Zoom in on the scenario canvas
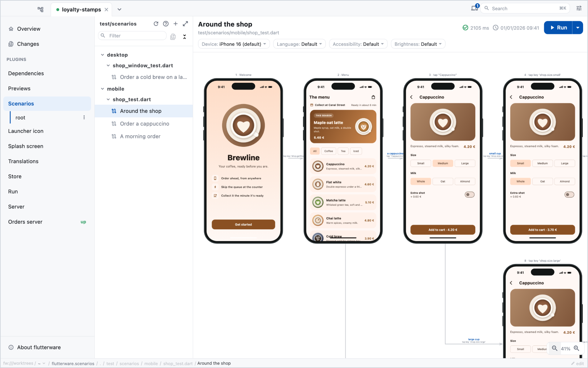The image size is (588, 368). tap(577, 348)
